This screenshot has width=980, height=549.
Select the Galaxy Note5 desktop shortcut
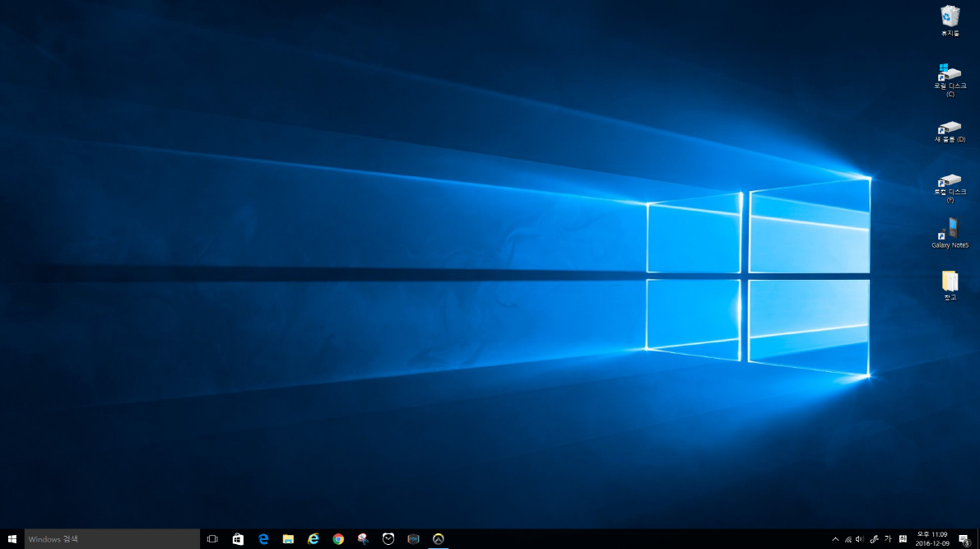pyautogui.click(x=950, y=233)
